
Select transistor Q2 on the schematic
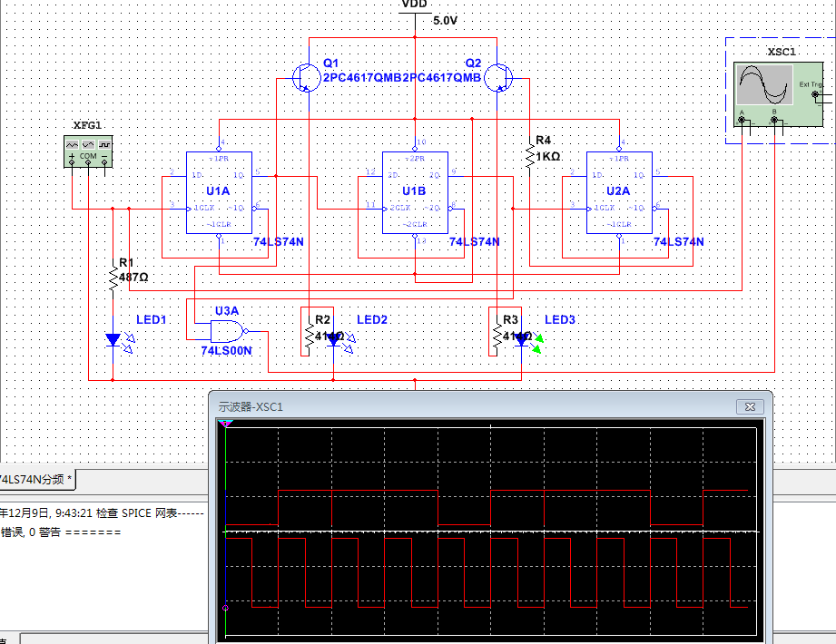497,77
